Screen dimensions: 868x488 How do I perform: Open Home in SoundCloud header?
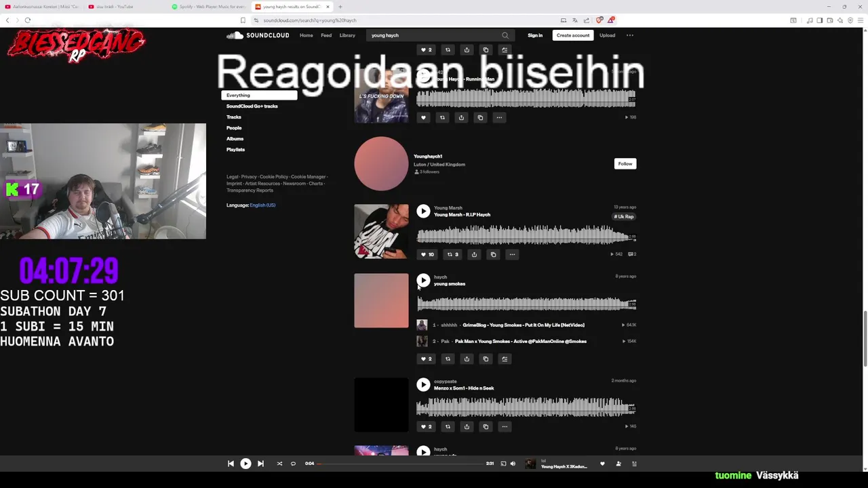coord(307,35)
